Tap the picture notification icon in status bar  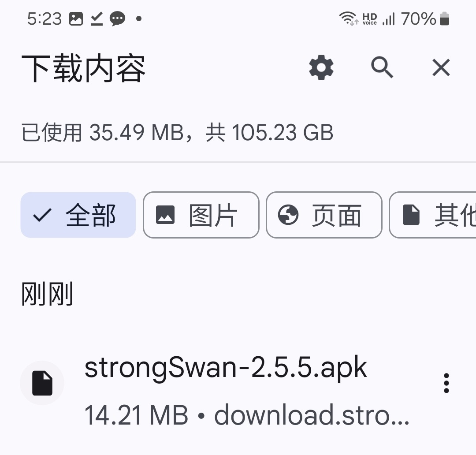[x=76, y=19]
